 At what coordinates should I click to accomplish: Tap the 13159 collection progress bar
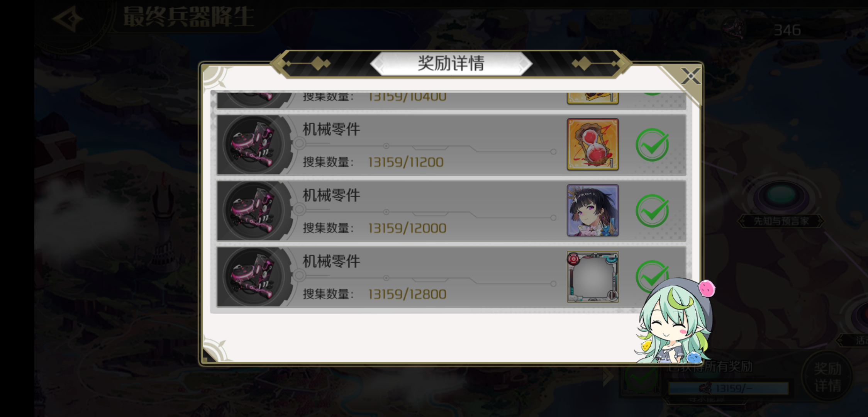[728, 388]
